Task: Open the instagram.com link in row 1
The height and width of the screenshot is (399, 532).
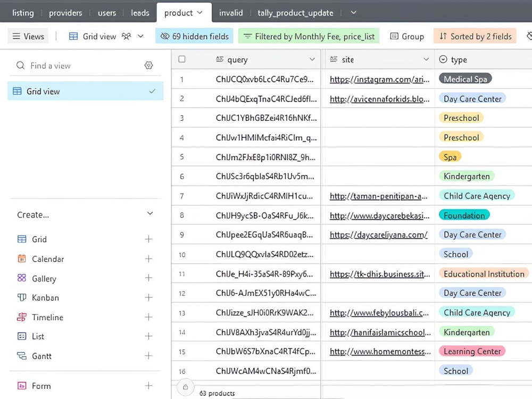Action: [x=380, y=79]
